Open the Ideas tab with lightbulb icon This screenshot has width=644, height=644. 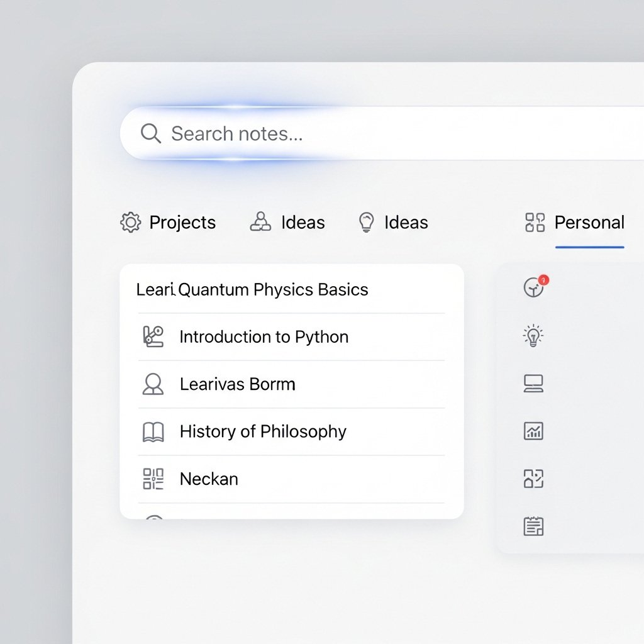tap(393, 223)
